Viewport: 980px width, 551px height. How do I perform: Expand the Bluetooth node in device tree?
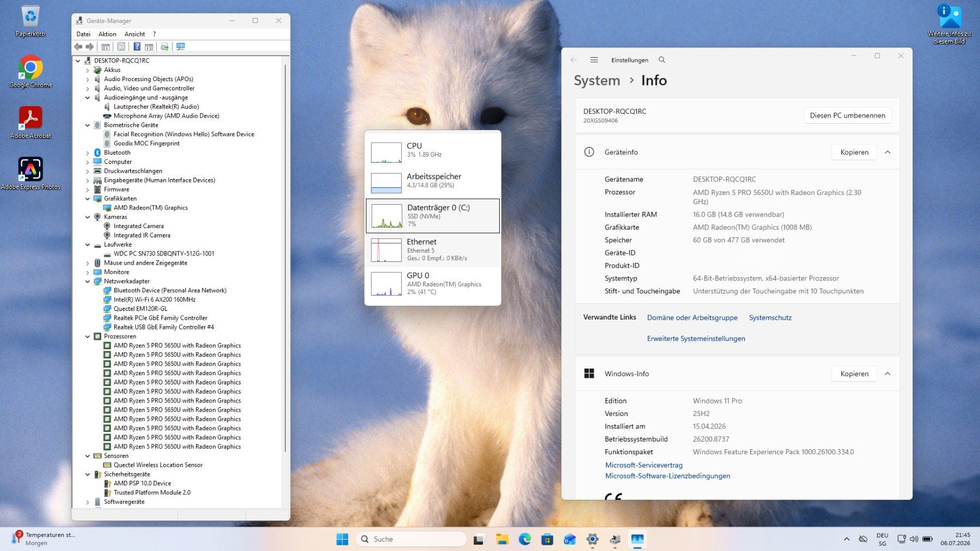pyautogui.click(x=88, y=153)
